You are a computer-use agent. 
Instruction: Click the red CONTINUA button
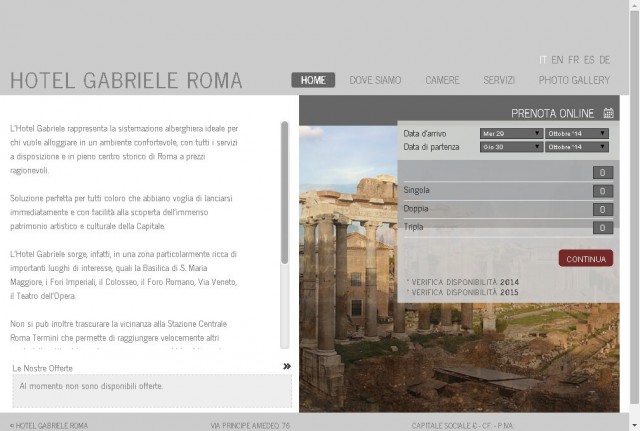(586, 258)
